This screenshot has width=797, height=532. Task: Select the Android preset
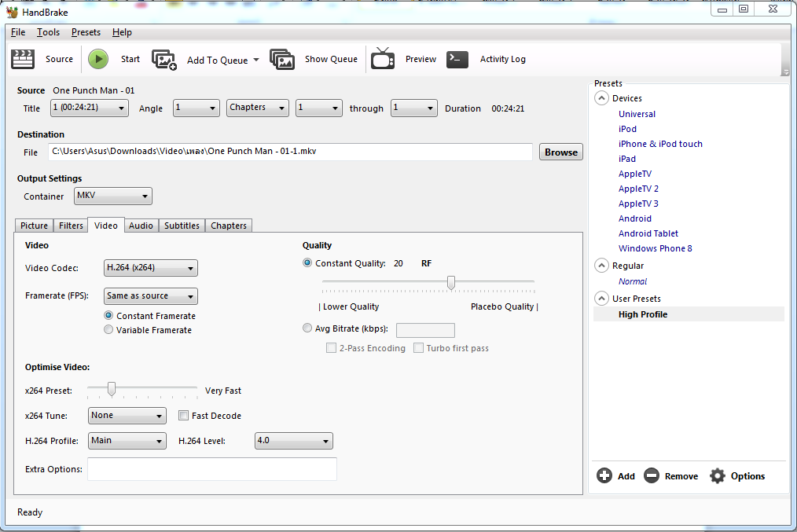(x=635, y=218)
